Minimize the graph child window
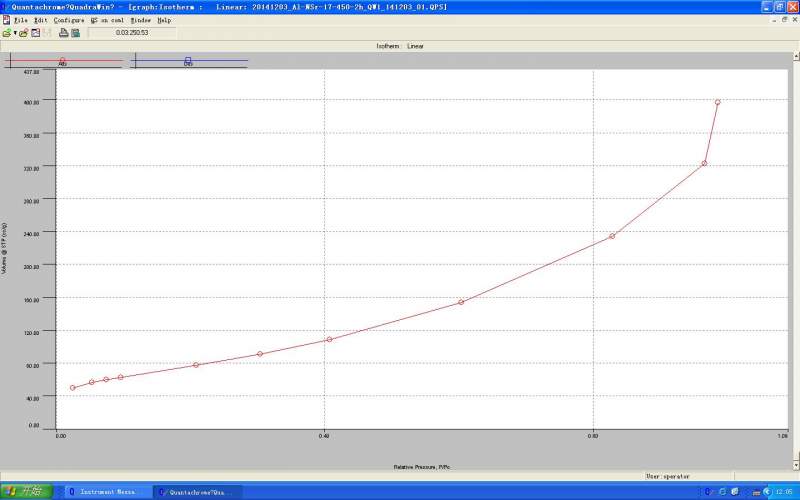 point(775,20)
